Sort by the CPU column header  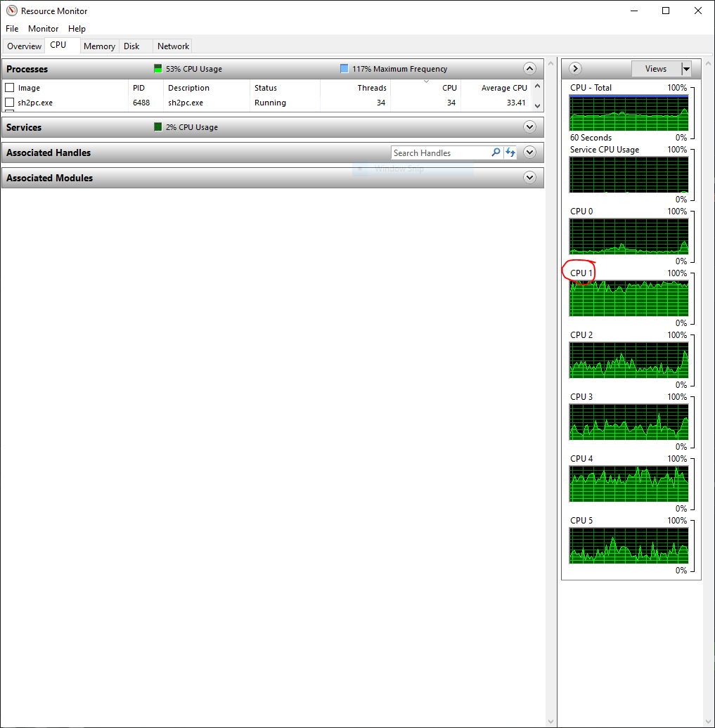pyautogui.click(x=426, y=88)
